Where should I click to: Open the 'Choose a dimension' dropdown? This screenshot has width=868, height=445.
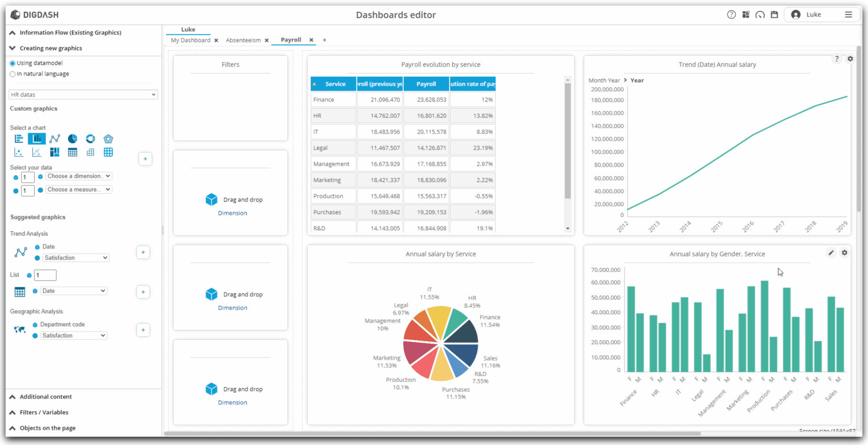(x=79, y=176)
